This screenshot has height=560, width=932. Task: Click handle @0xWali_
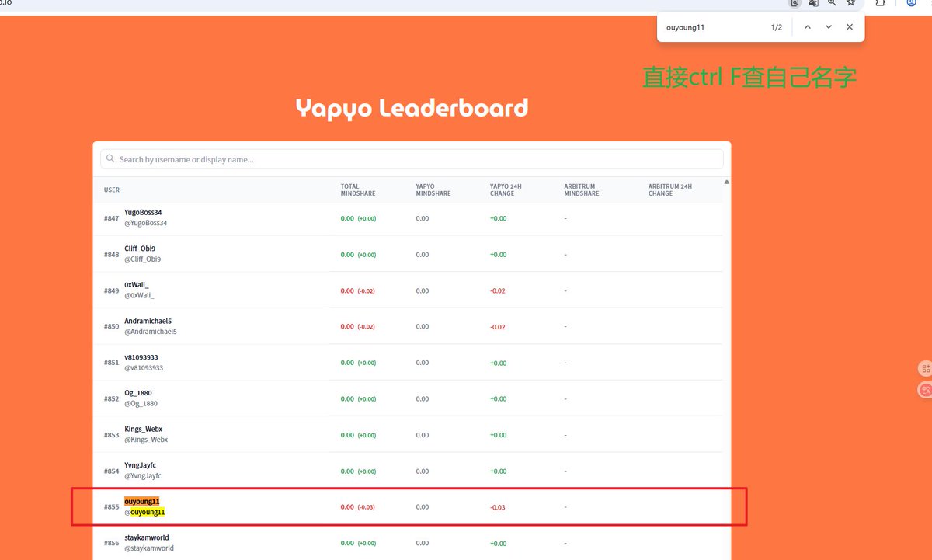pyautogui.click(x=139, y=295)
